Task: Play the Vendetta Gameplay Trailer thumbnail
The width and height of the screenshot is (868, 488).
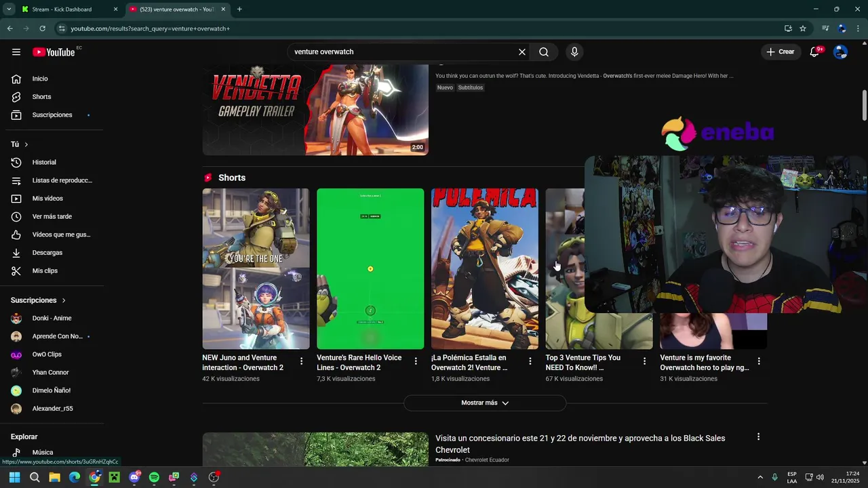Action: pyautogui.click(x=315, y=110)
